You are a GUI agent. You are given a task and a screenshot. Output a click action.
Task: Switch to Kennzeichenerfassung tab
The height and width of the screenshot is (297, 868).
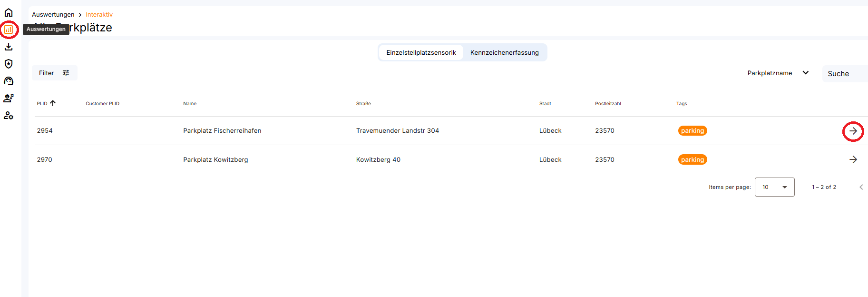(504, 52)
